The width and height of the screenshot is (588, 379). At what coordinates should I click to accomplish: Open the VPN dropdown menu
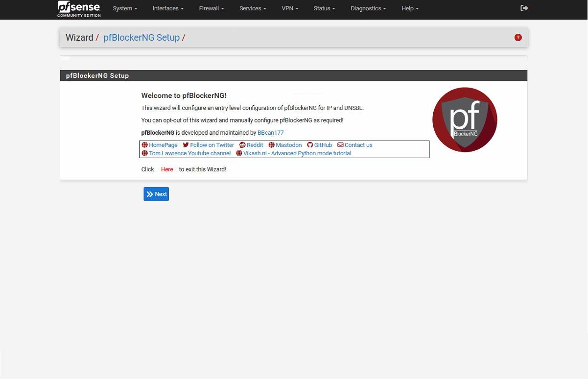tap(290, 8)
